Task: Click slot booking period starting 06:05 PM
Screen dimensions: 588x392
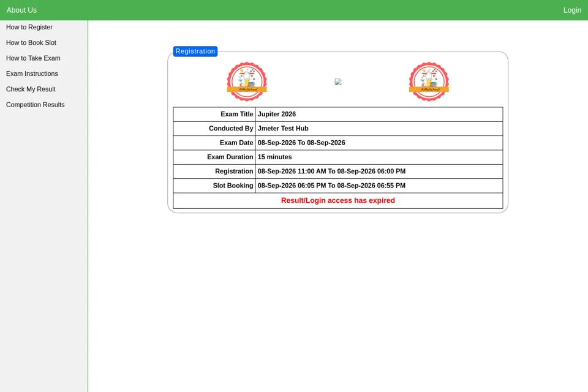Action: [x=331, y=186]
